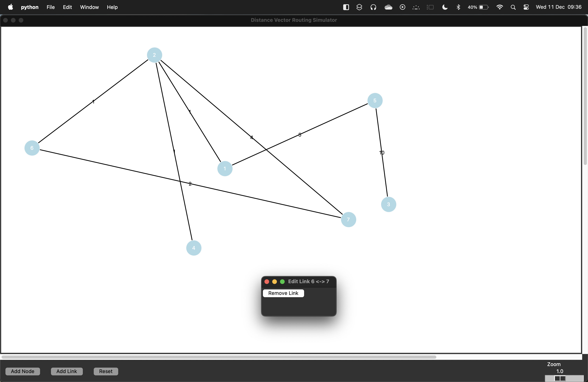Toggle the Do Not Disturb moon icon
The image size is (588, 382).
pos(445,7)
